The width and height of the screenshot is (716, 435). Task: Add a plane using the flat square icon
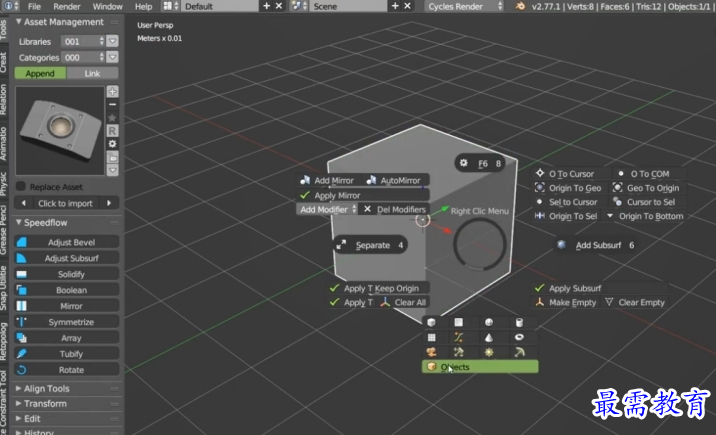pyautogui.click(x=458, y=322)
